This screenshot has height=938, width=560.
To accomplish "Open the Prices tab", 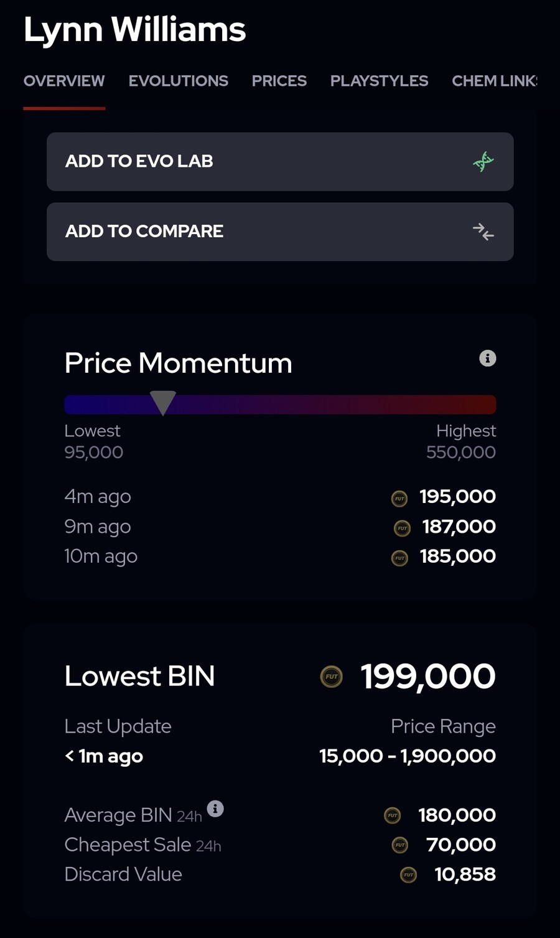I will [279, 81].
